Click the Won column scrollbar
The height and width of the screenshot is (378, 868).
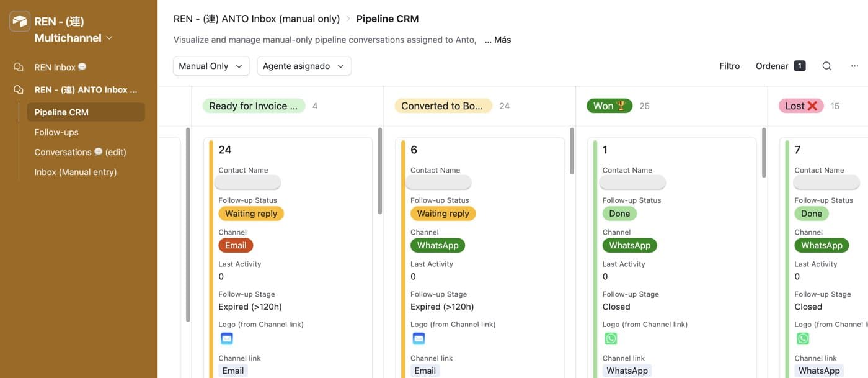pyautogui.click(x=764, y=153)
